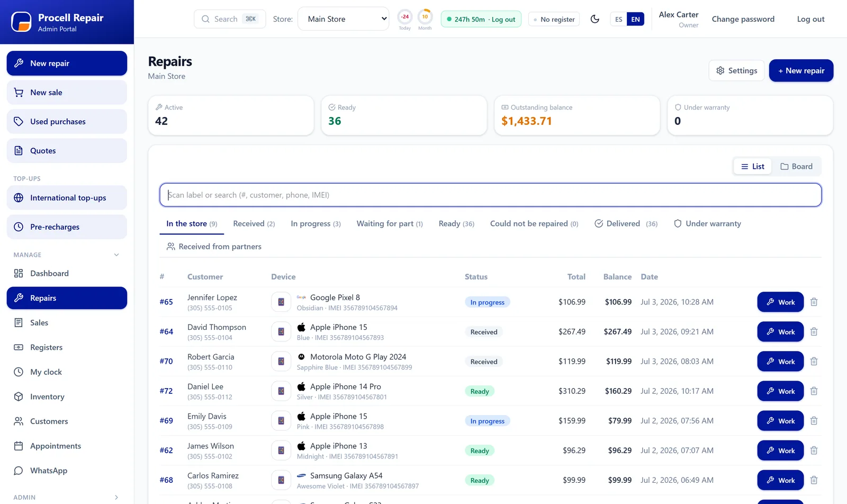Open repairs Settings
Image resolution: width=847 pixels, height=504 pixels.
click(x=736, y=70)
